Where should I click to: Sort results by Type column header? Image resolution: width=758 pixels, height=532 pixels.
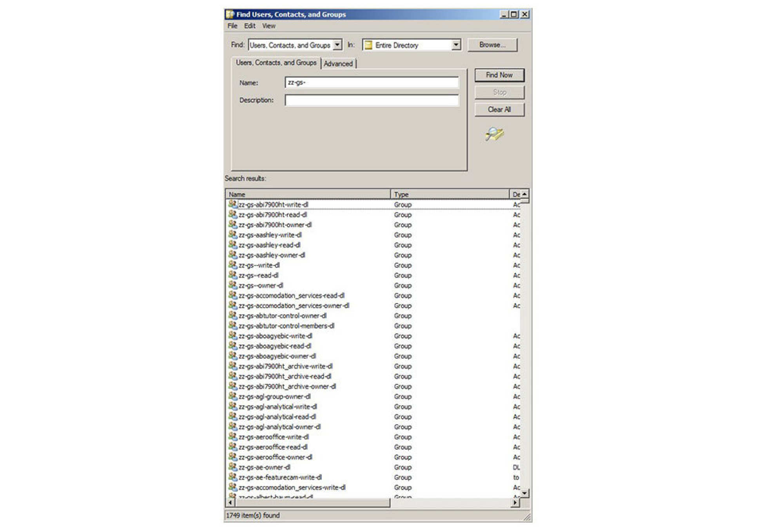[x=449, y=194]
